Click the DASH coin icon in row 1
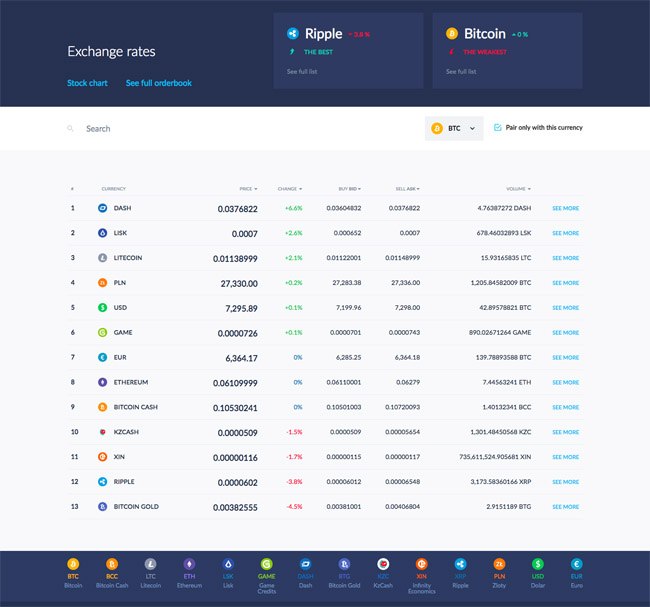Screen dimensions: 650x607 [x=102, y=208]
